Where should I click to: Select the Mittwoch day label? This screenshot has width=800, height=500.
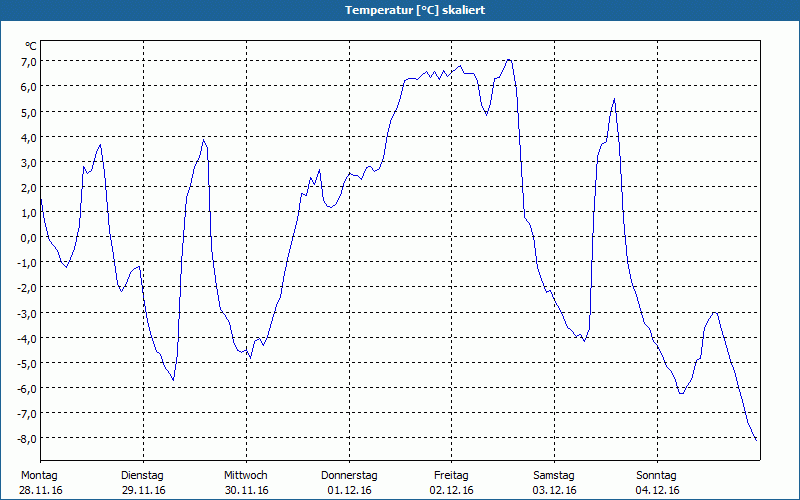[x=246, y=476]
